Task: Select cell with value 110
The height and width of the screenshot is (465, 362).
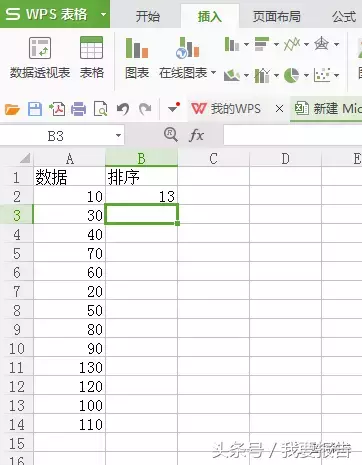Action: 69,424
